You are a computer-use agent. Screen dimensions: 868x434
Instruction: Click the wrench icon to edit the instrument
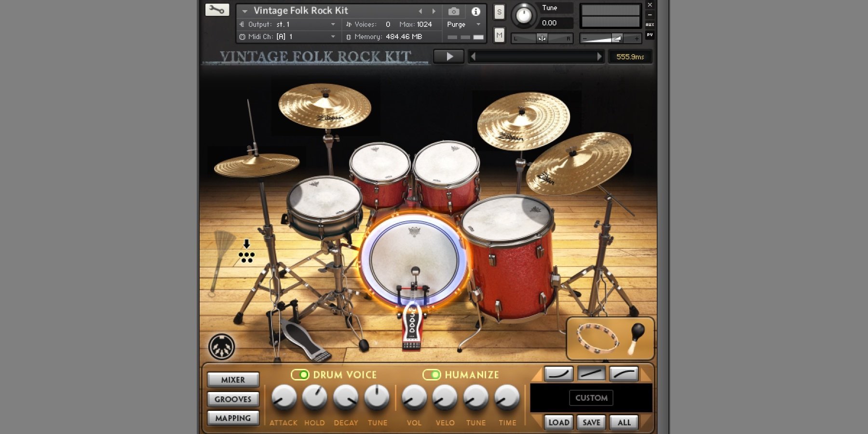pos(217,10)
